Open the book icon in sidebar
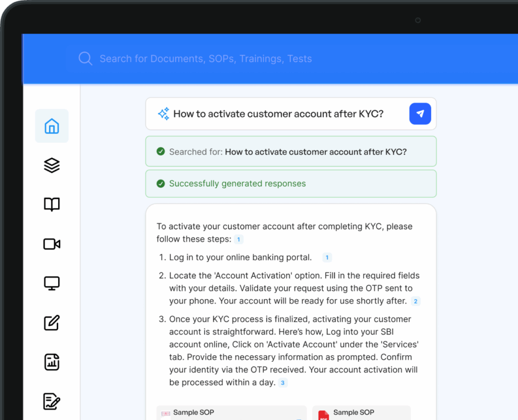Viewport: 518px width, 420px height. 52,204
